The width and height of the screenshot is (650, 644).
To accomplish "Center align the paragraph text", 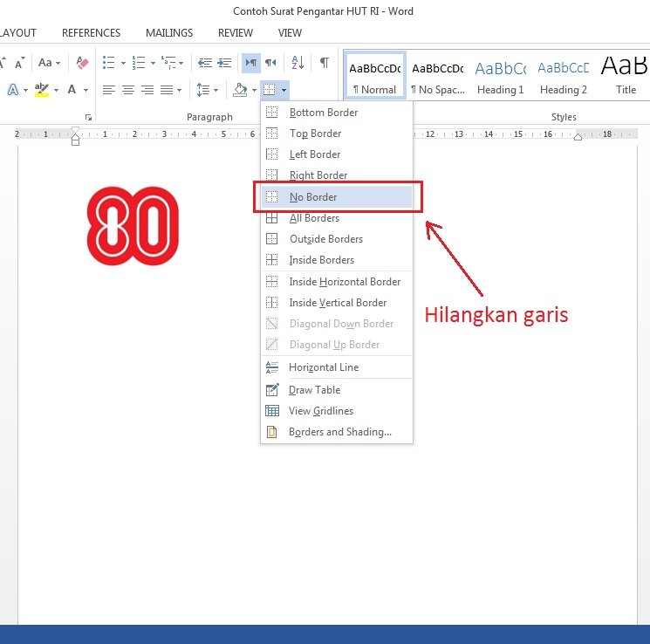I will coord(128,90).
